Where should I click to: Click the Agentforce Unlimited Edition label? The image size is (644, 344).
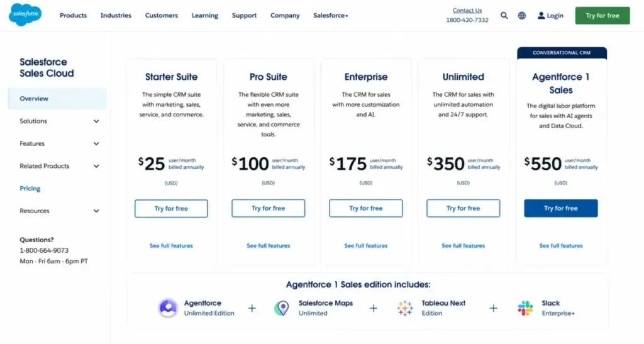(x=209, y=308)
